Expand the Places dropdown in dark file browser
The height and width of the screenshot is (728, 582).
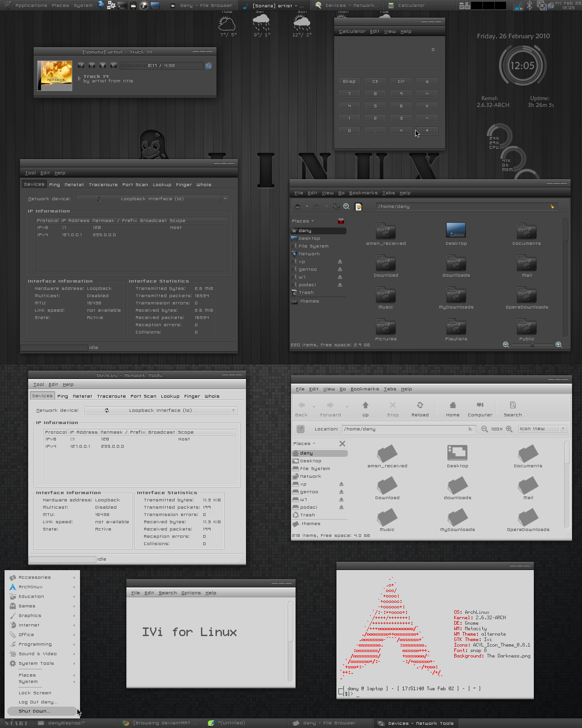303,221
